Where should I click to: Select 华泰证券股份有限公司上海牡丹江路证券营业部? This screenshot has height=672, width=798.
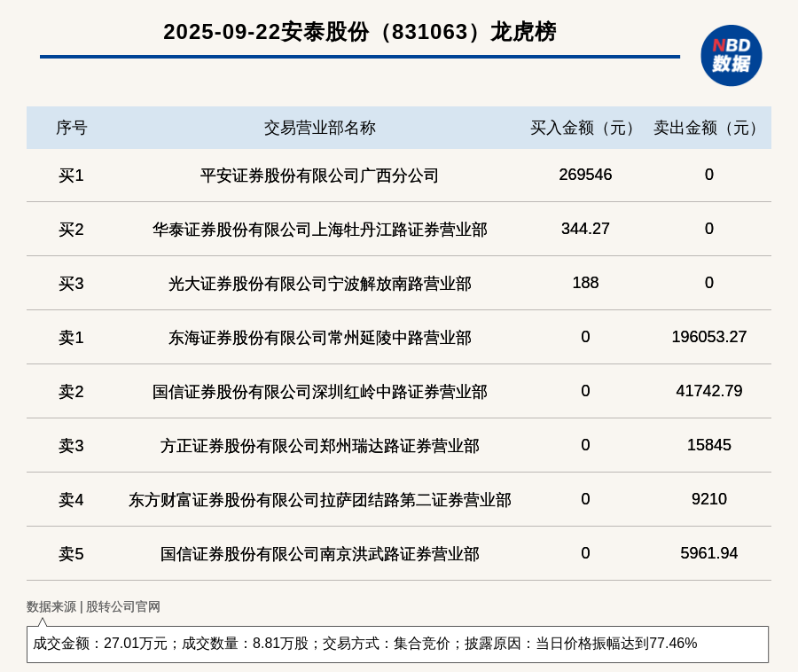click(x=319, y=230)
